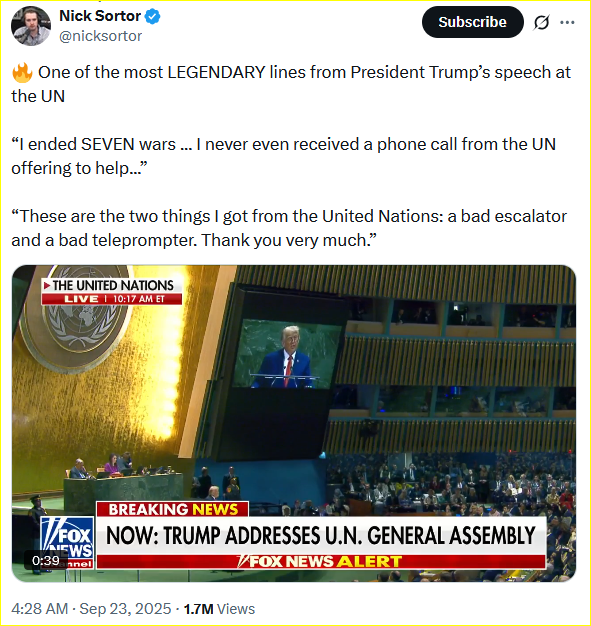
Task: Open the Grok slashed-circle icon
Action: click(541, 22)
